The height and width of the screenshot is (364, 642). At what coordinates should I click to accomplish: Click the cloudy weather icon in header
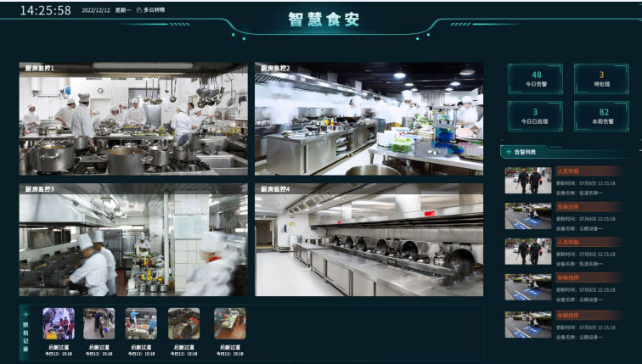coord(139,11)
